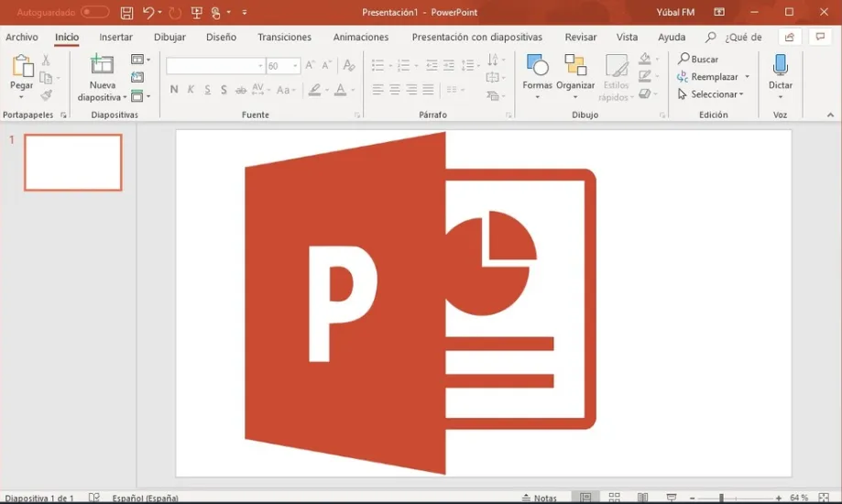The height and width of the screenshot is (504, 842).
Task: Apply text highlight color
Action: coord(314,90)
